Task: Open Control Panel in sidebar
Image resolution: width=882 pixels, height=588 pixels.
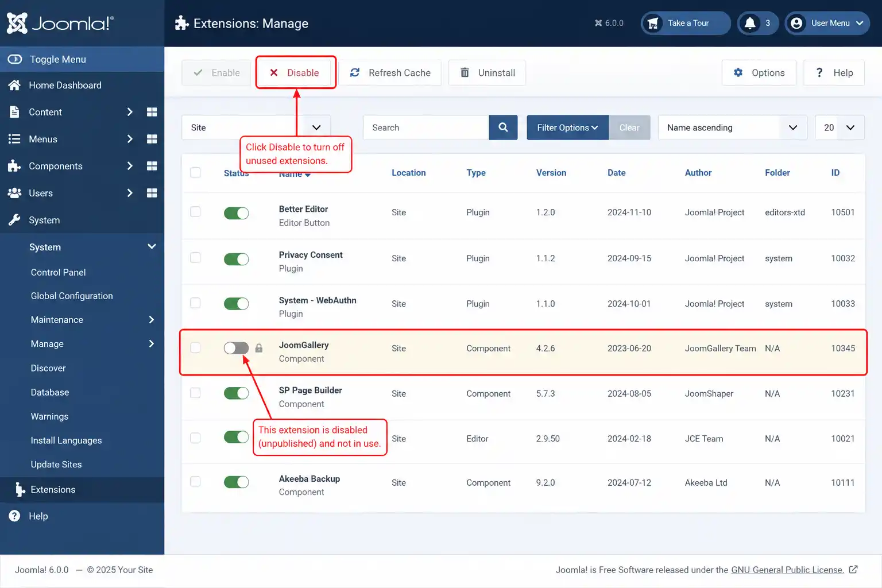Action: [58, 272]
